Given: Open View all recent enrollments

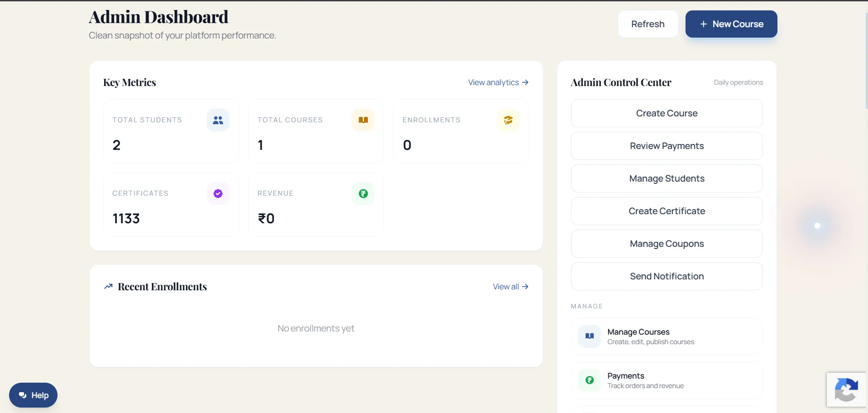Looking at the screenshot, I should point(511,287).
